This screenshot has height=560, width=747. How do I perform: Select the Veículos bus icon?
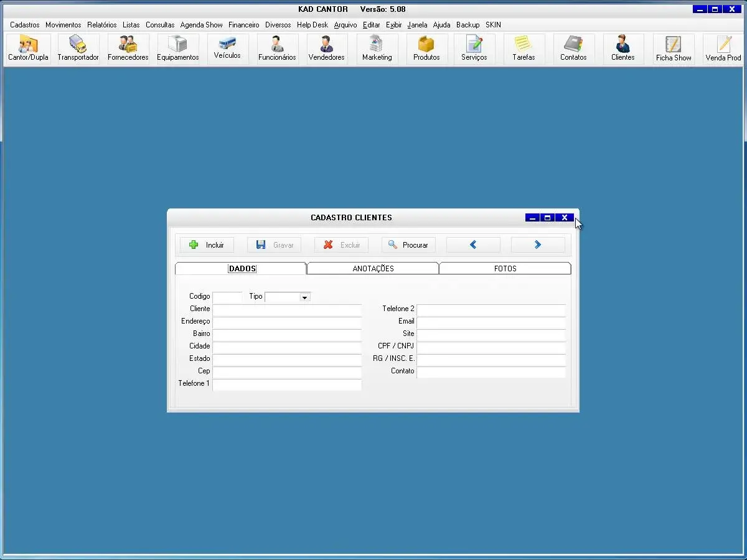pyautogui.click(x=227, y=47)
